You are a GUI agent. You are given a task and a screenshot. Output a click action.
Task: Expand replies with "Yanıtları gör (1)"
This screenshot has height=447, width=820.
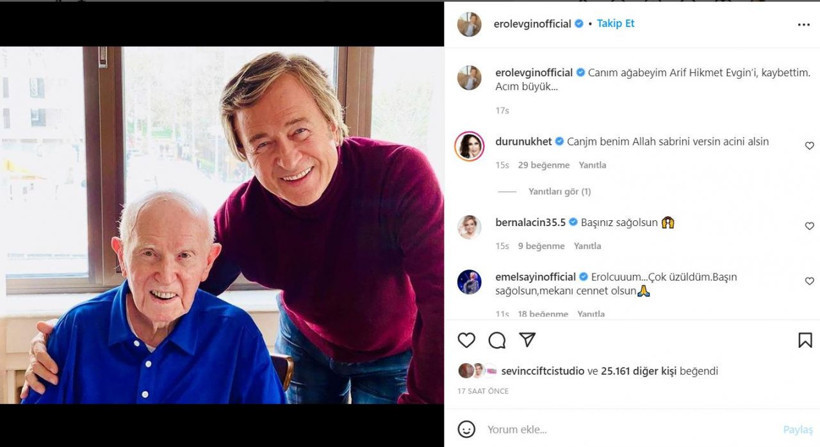(x=559, y=191)
